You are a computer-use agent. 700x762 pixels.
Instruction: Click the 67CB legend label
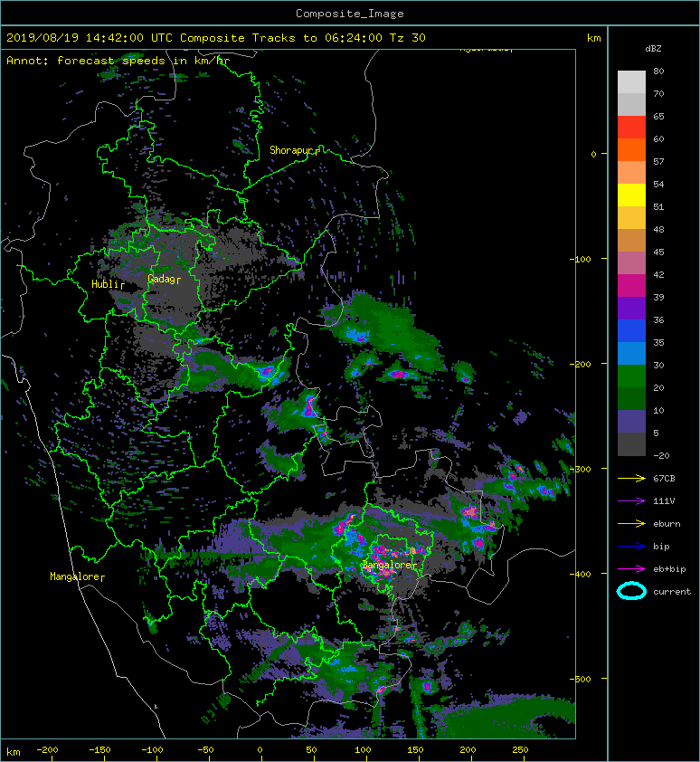click(x=664, y=478)
